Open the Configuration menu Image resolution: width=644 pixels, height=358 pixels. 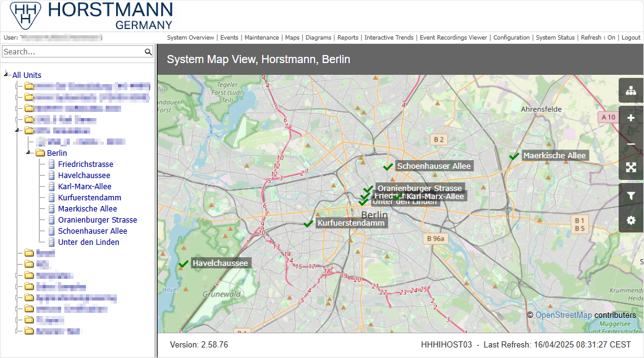coord(511,37)
